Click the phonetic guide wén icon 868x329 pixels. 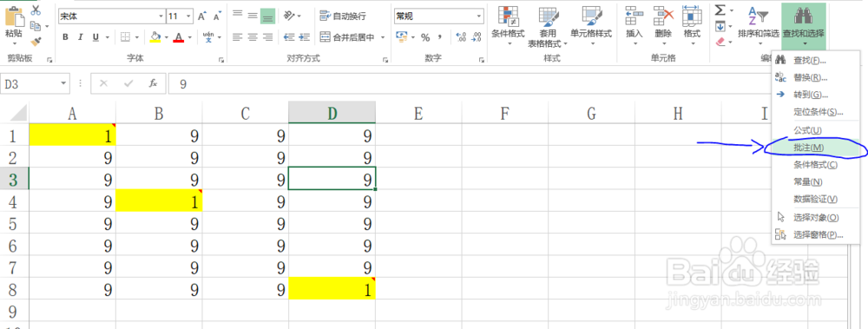(x=208, y=37)
